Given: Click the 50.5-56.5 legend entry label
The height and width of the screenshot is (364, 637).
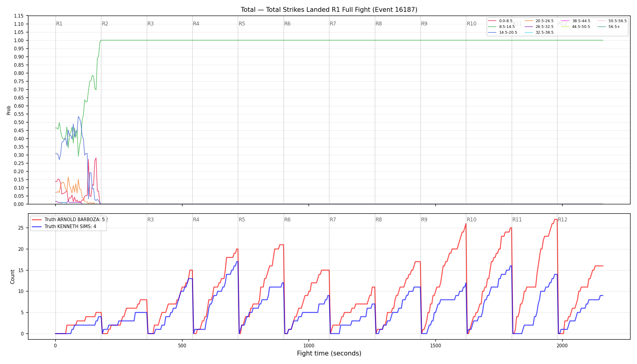Looking at the screenshot, I should 618,21.
